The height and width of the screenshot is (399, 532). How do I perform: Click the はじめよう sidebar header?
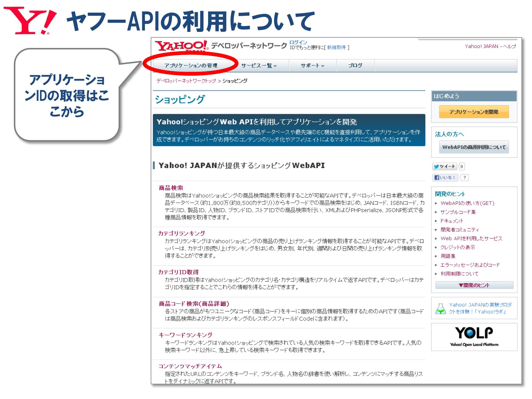click(x=474, y=96)
